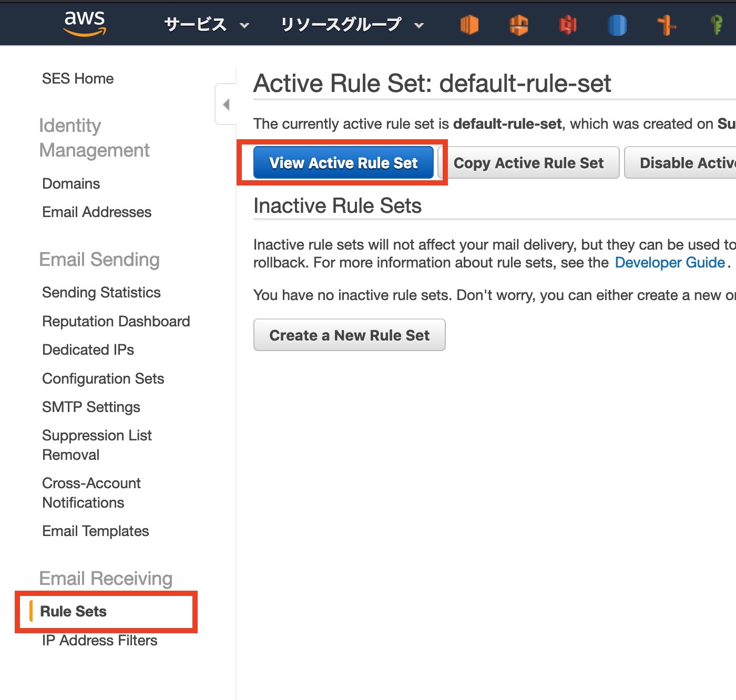
Task: Click Copy Active Rule Set button
Action: click(528, 163)
